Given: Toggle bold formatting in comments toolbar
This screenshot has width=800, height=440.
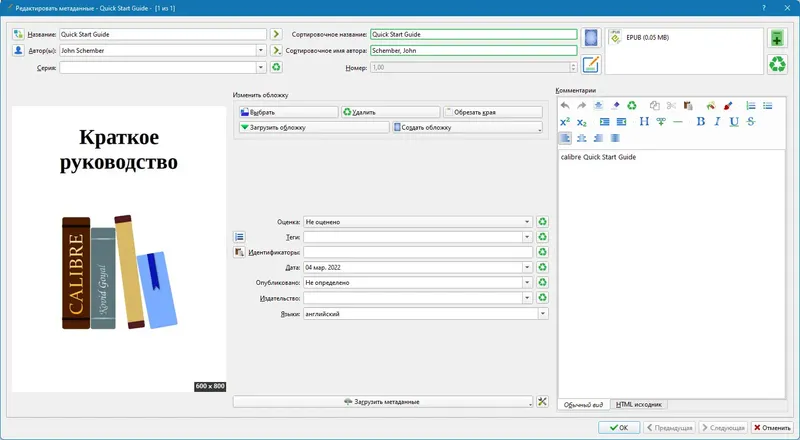Looking at the screenshot, I should (701, 121).
